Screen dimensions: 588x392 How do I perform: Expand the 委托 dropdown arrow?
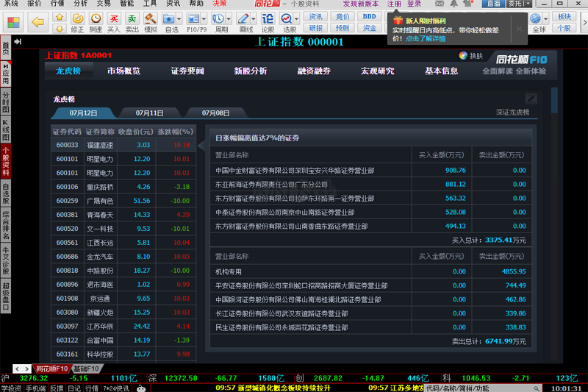pos(527,4)
